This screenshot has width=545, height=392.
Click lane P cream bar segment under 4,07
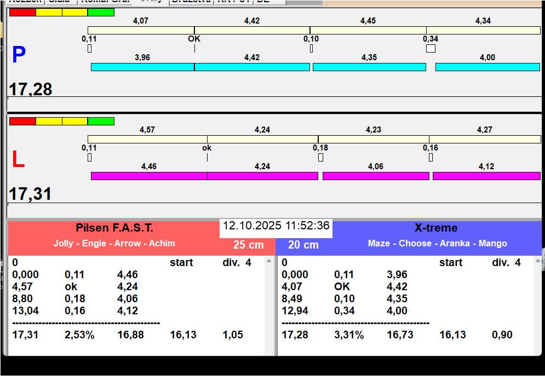coord(141,30)
